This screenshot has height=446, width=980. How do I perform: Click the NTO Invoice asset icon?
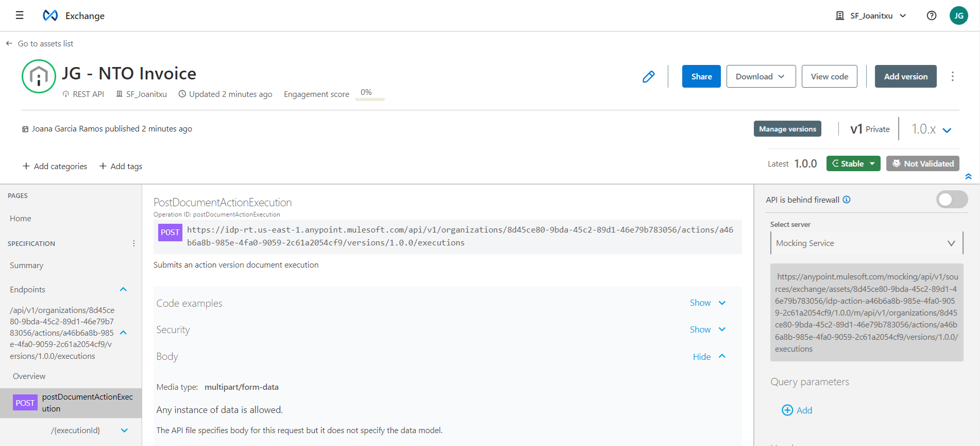point(39,76)
